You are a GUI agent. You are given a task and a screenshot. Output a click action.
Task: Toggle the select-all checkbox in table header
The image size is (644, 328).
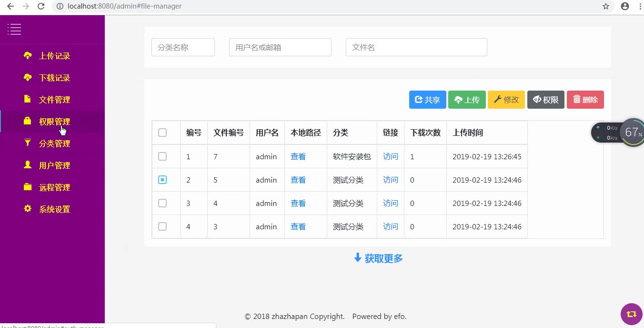coord(162,133)
